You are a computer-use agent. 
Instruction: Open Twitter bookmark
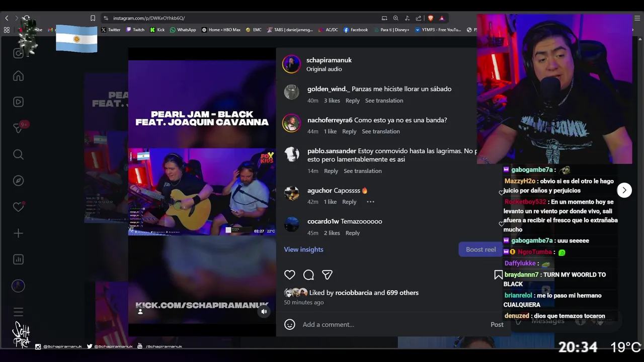111,30
